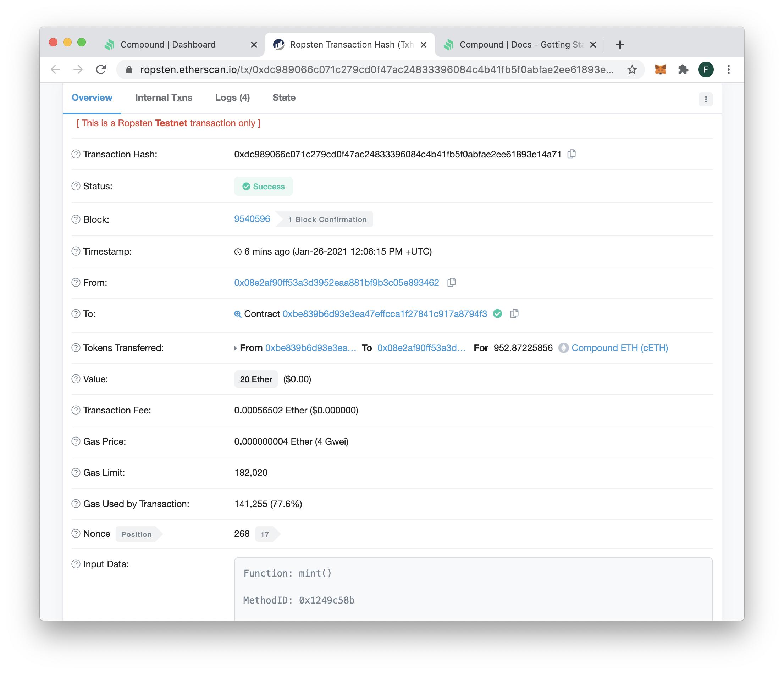The height and width of the screenshot is (673, 784).
Task: Bookmark this page with the star
Action: (x=632, y=69)
